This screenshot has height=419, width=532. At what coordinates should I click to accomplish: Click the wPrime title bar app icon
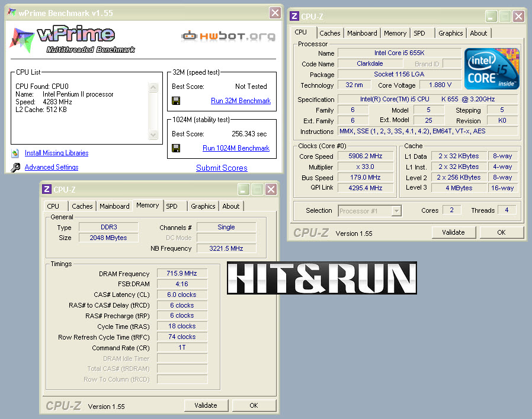point(12,12)
